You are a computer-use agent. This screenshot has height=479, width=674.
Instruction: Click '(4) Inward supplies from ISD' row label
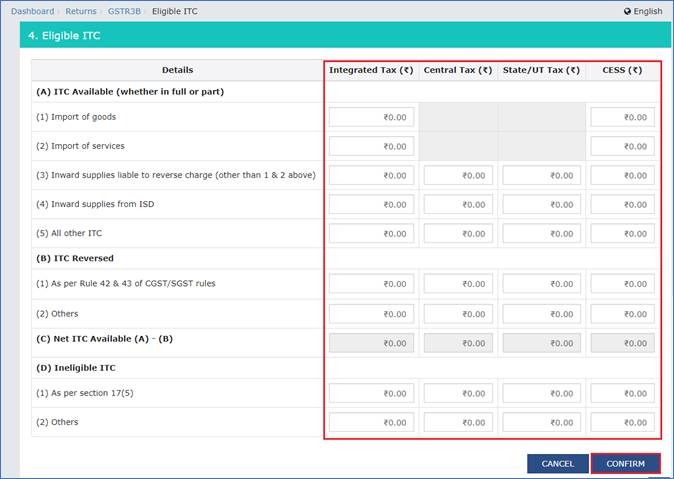[95, 204]
